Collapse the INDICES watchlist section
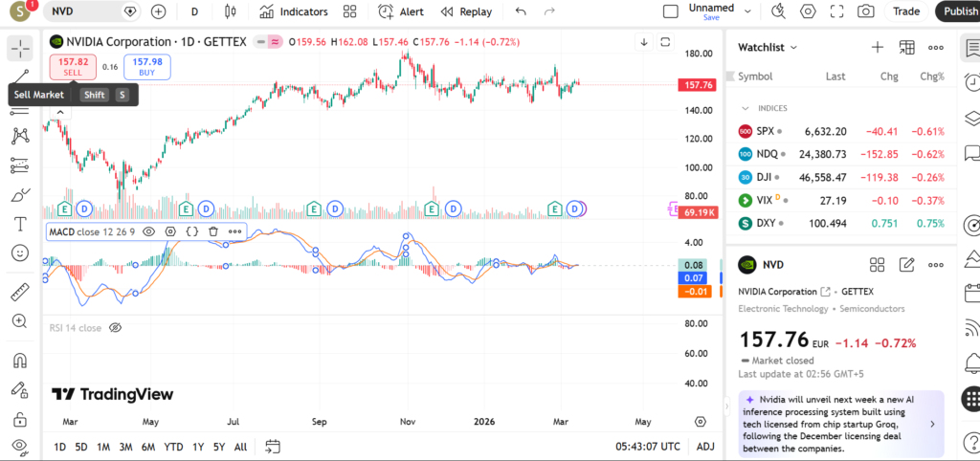The image size is (980, 461). [746, 108]
